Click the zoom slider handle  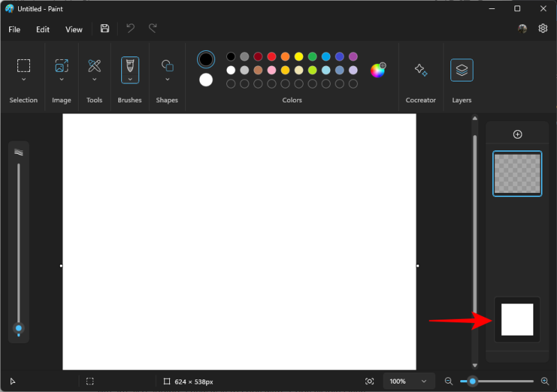coord(473,382)
